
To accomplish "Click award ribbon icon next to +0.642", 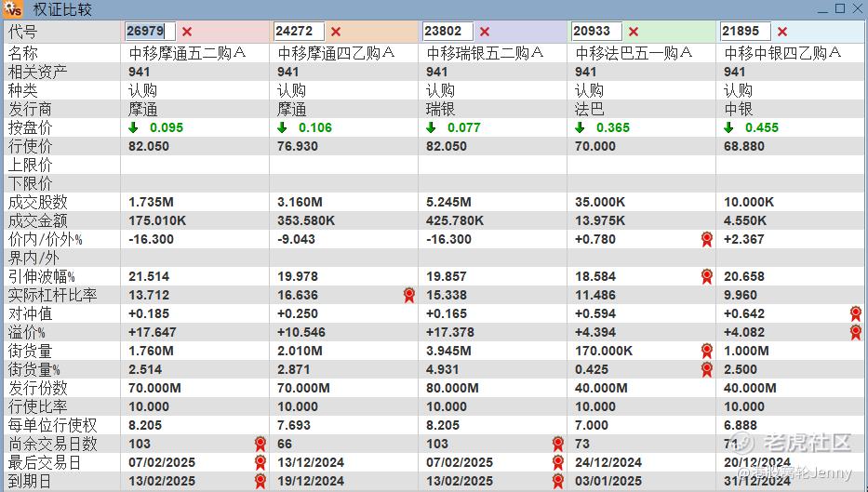I will [x=856, y=313].
